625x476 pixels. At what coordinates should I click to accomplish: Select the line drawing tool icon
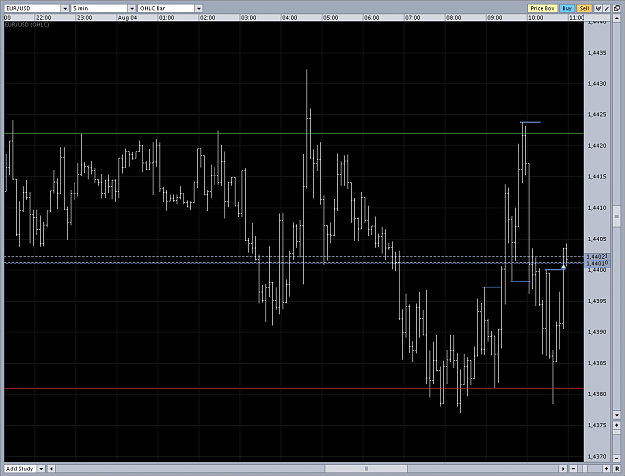(x=607, y=8)
